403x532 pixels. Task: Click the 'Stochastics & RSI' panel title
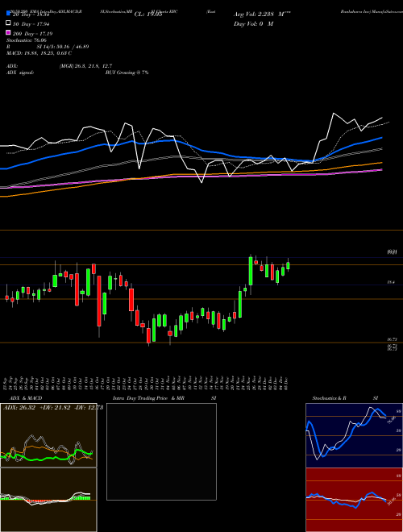[345, 398]
